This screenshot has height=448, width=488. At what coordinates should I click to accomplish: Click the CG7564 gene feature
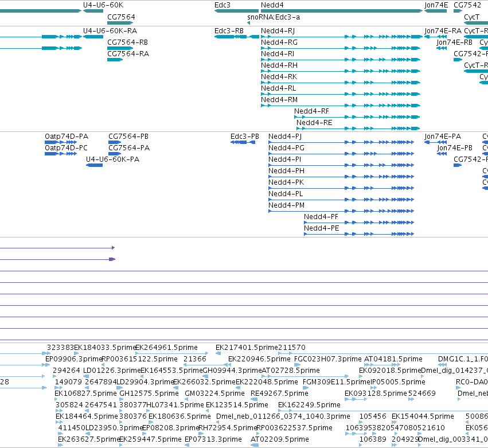pos(120,23)
